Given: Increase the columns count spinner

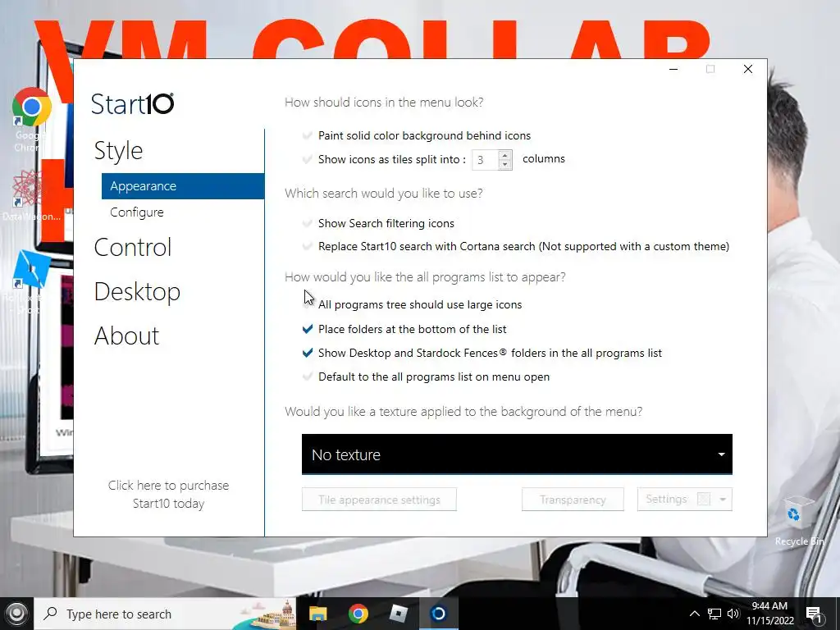Looking at the screenshot, I should pyautogui.click(x=504, y=155).
